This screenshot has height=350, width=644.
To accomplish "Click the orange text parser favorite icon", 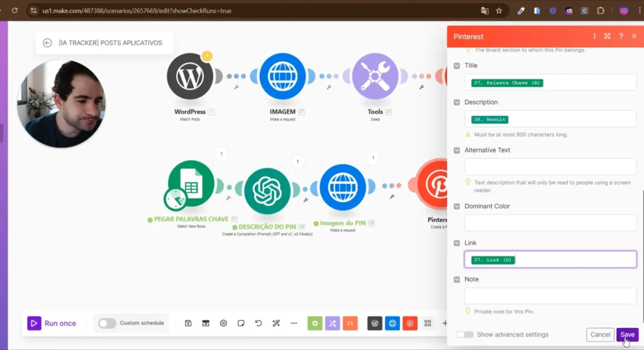I will 350,324.
